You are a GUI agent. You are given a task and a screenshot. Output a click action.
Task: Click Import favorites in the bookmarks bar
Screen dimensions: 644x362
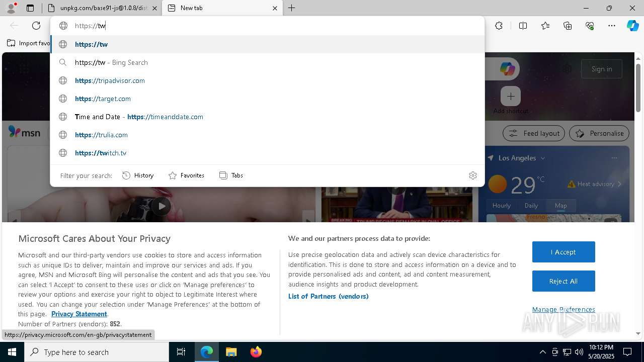[x=29, y=43]
